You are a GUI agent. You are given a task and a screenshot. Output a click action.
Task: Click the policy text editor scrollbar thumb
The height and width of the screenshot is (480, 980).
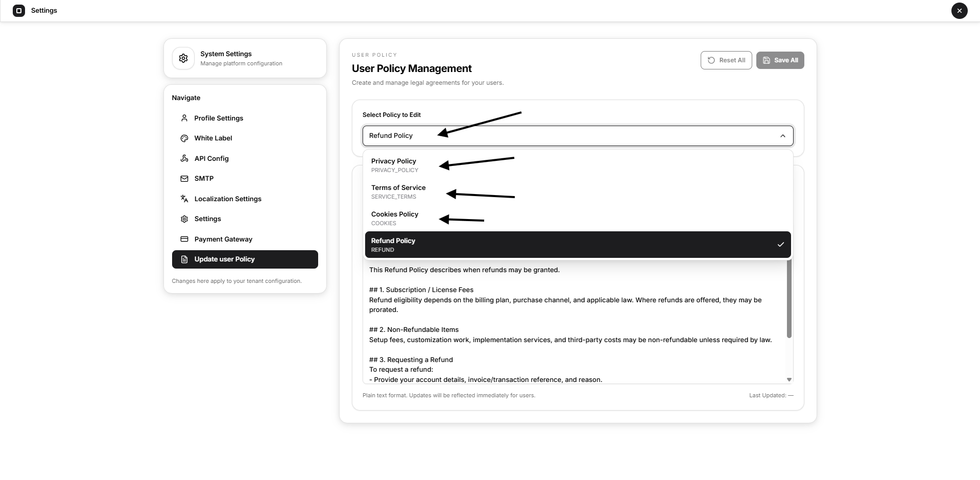click(789, 299)
